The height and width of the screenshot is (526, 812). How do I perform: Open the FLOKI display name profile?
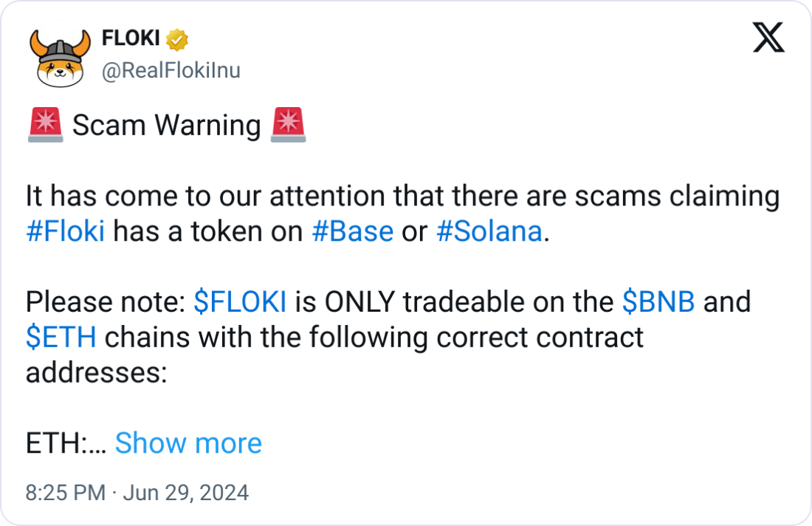pos(131,37)
